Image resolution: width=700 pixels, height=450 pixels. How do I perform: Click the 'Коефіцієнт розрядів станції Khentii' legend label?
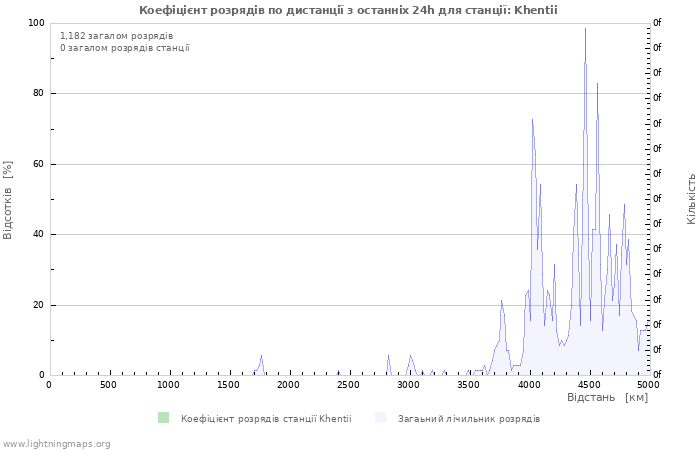(266, 418)
